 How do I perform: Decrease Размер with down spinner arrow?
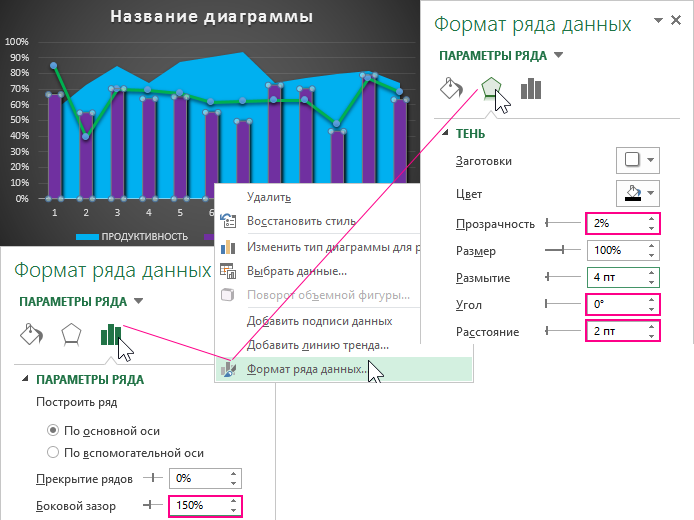click(652, 255)
